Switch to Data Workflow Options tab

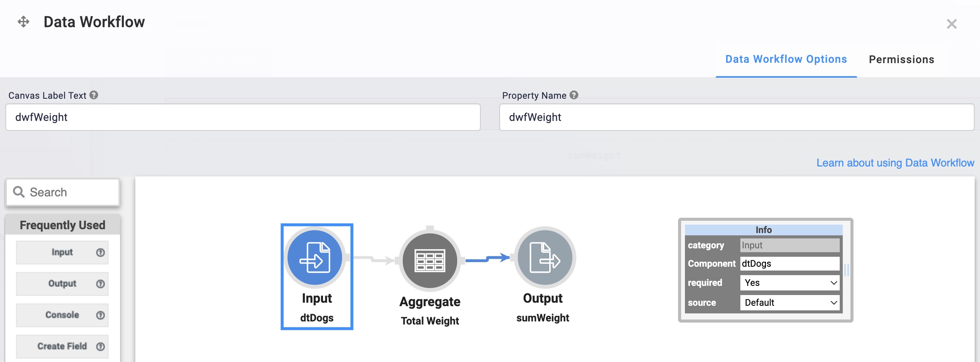click(x=786, y=59)
